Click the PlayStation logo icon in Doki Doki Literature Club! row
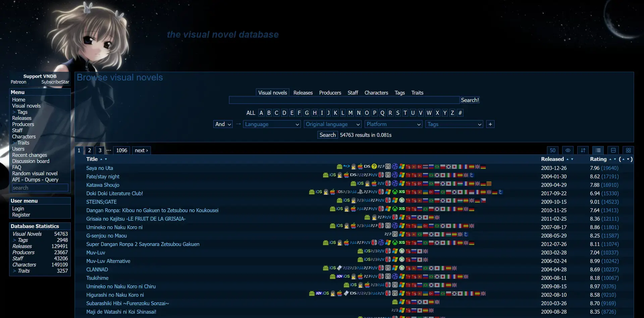644x318 pixels. click(x=360, y=192)
